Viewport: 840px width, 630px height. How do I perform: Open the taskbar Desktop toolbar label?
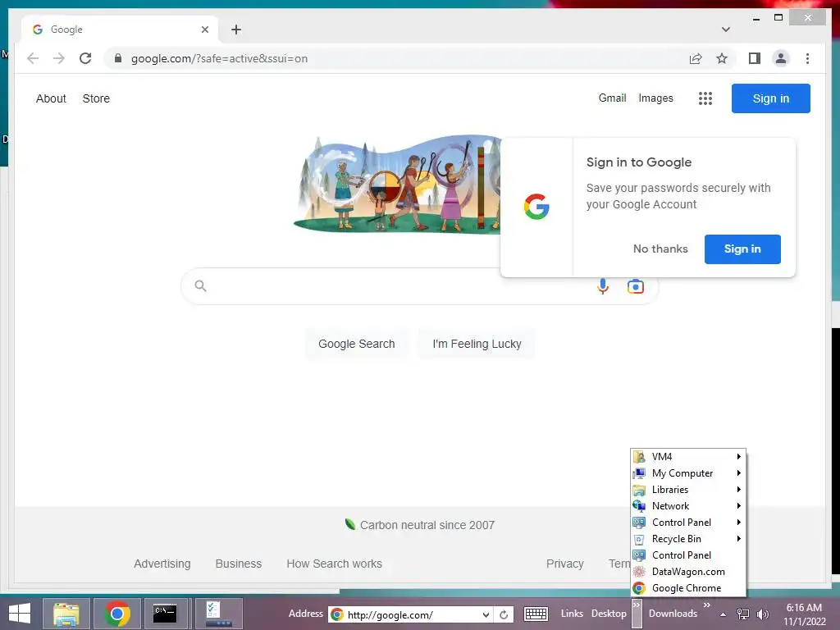(609, 614)
